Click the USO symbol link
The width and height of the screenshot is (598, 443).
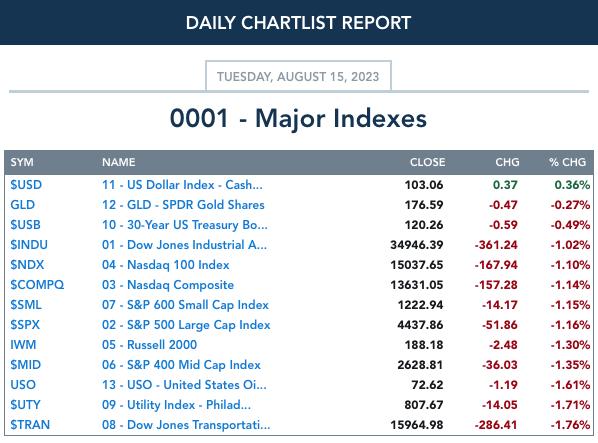click(23, 385)
